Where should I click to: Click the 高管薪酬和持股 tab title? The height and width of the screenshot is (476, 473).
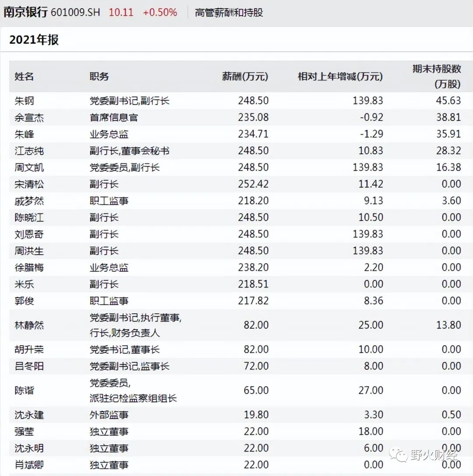click(229, 13)
